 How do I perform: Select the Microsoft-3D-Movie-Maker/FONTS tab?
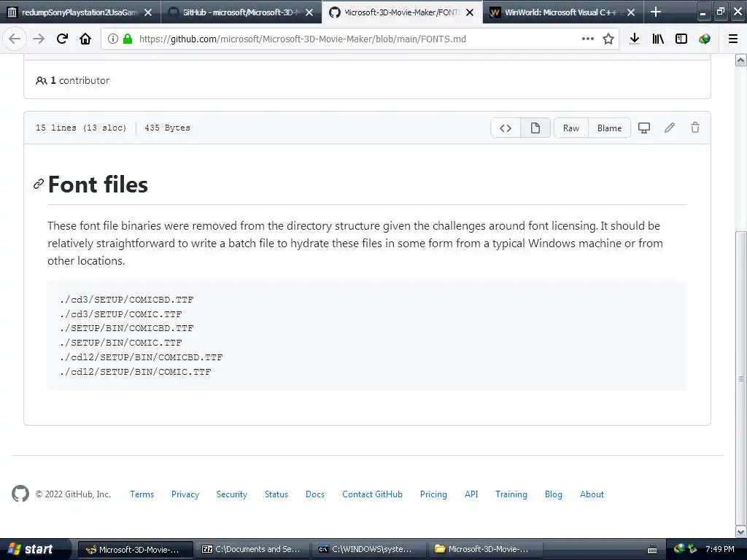coord(400,12)
